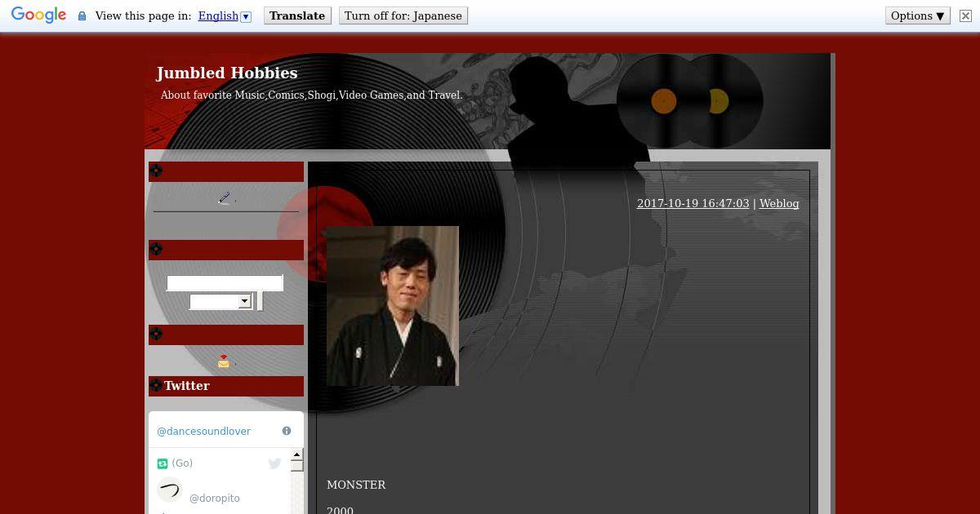Click the Google logo in translate bar

coord(38,16)
